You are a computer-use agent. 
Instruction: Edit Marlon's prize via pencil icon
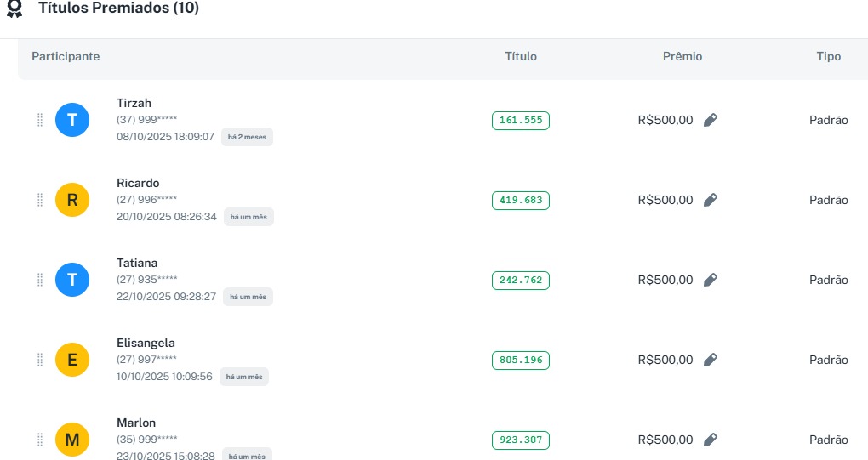pos(711,440)
